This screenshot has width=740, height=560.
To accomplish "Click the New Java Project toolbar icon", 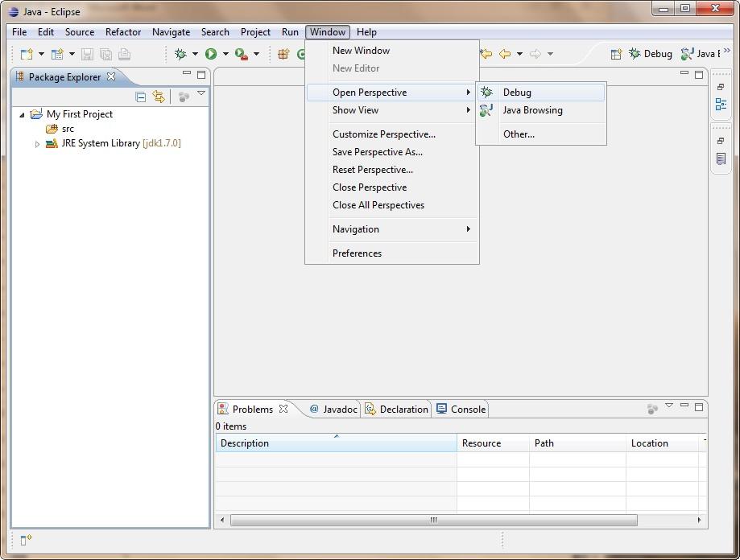I will (57, 54).
